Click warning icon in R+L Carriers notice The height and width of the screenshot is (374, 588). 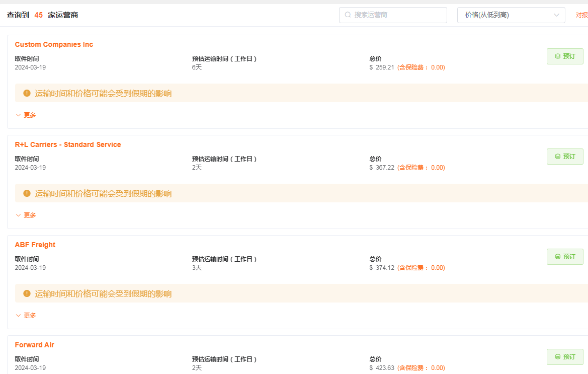(x=27, y=193)
